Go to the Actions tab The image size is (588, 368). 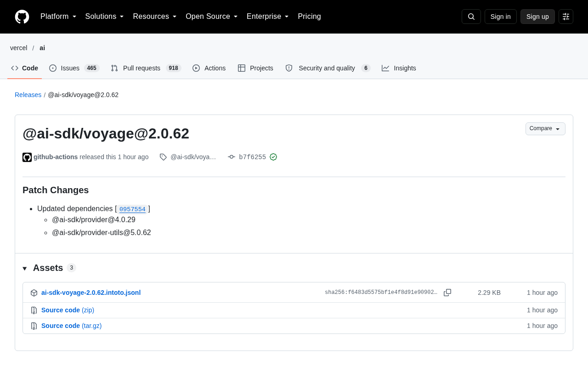209,68
